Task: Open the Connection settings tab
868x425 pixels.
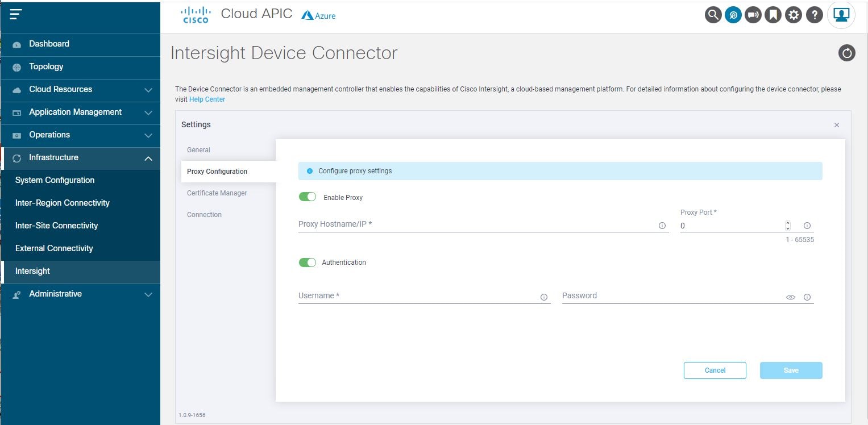Action: pyautogui.click(x=204, y=215)
